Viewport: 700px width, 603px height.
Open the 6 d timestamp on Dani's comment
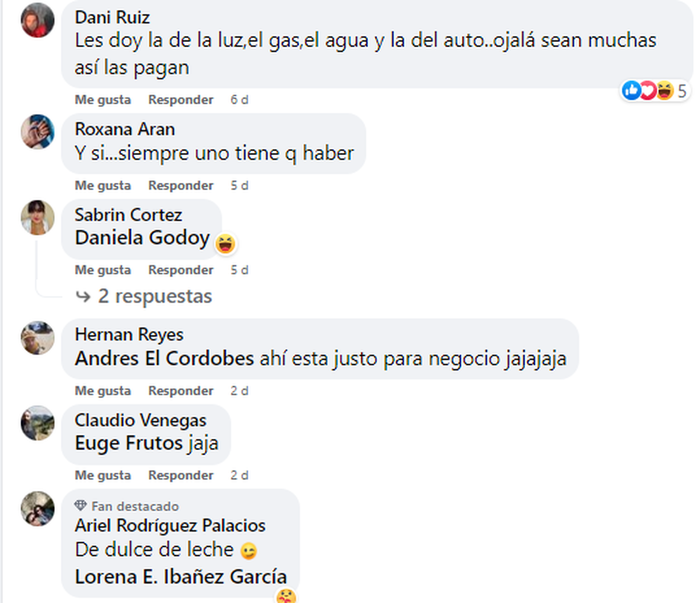point(239,100)
